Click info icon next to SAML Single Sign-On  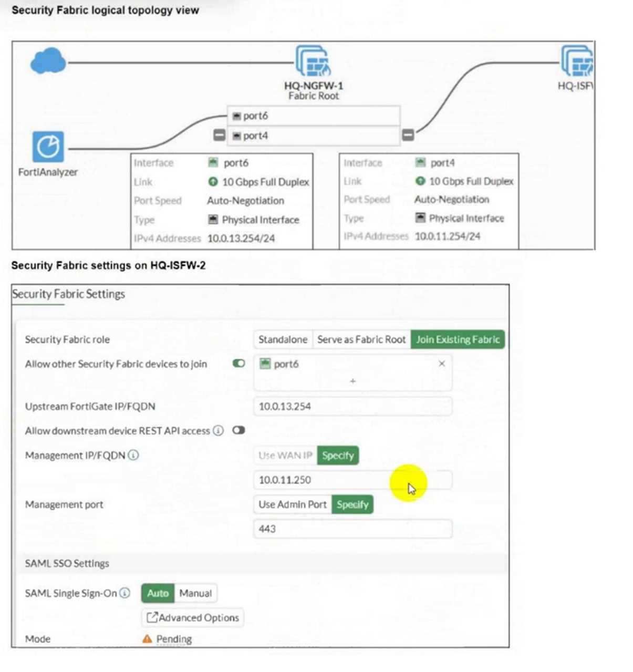click(125, 593)
